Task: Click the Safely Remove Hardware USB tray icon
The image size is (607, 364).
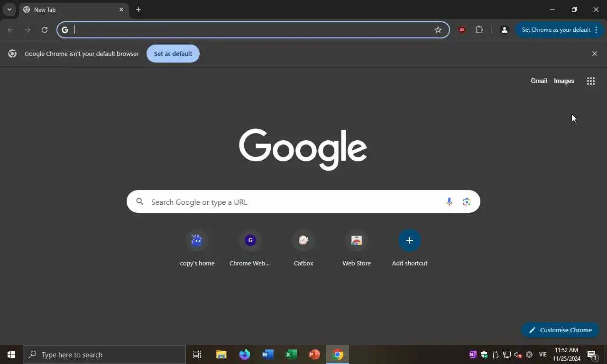Action: tap(496, 355)
